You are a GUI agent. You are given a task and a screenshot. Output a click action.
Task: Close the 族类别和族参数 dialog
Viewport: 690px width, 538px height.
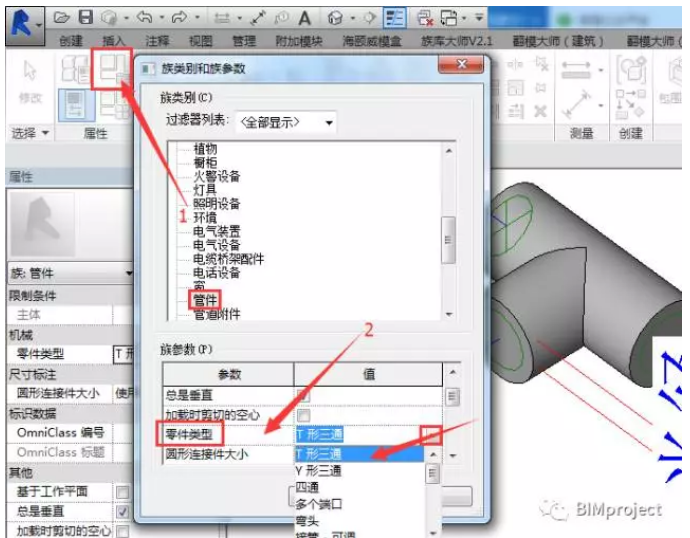(x=461, y=65)
